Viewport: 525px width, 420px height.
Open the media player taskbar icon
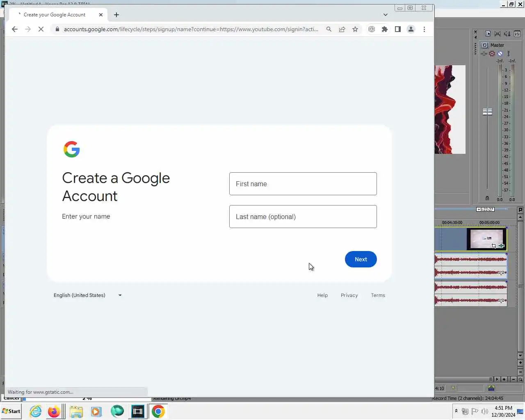pyautogui.click(x=96, y=411)
